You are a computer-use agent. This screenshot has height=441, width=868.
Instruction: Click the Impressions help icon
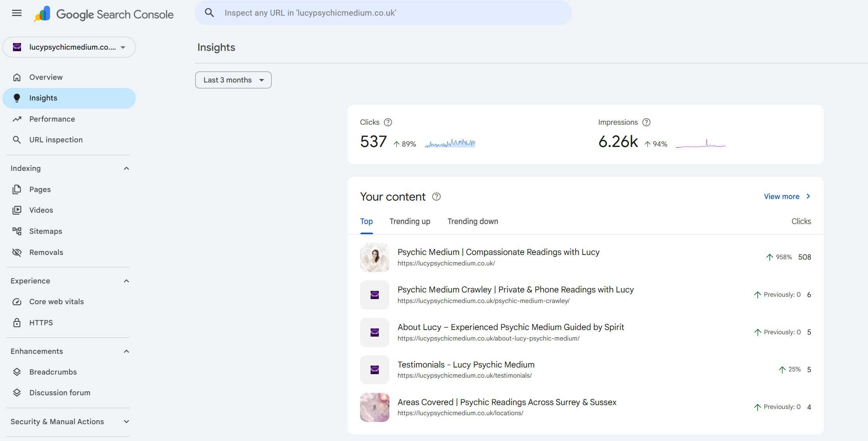pos(646,122)
